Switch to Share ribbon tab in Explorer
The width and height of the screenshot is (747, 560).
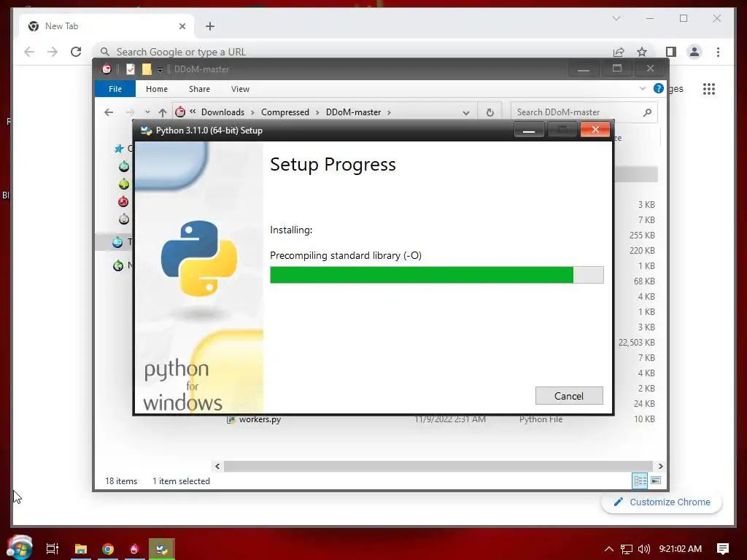click(x=199, y=89)
